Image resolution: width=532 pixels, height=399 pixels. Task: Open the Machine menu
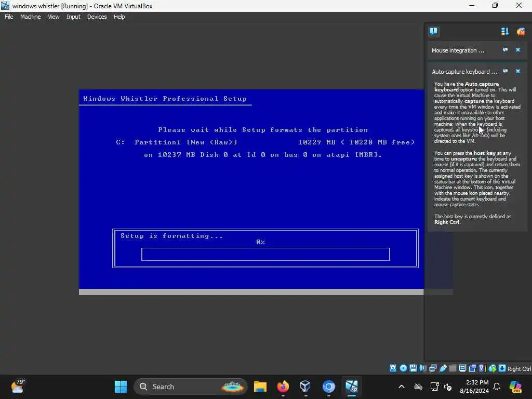click(30, 17)
